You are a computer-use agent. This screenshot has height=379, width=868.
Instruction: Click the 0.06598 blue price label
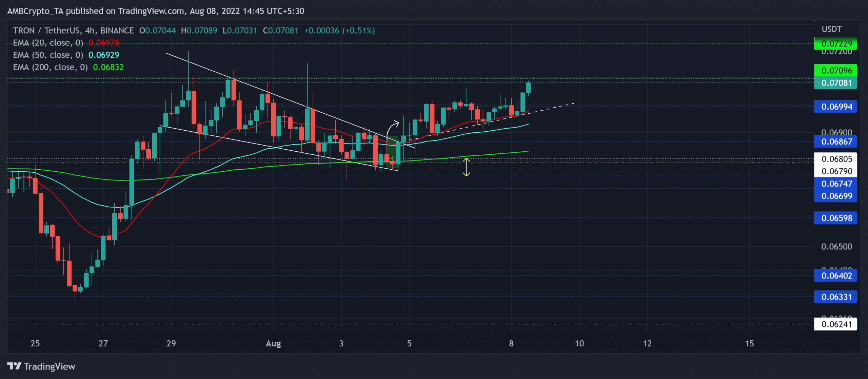pos(835,218)
